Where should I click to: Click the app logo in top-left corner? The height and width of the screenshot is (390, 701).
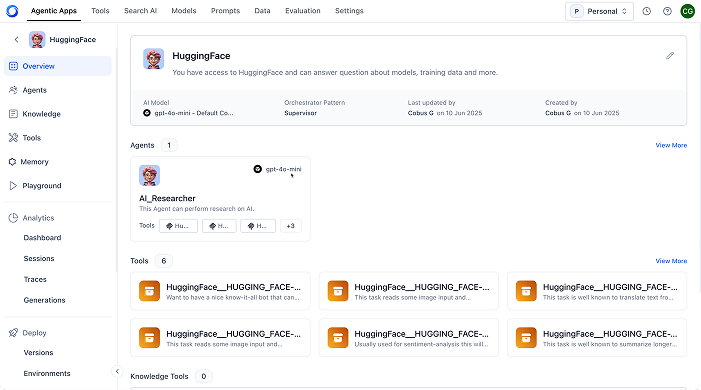pyautogui.click(x=12, y=11)
